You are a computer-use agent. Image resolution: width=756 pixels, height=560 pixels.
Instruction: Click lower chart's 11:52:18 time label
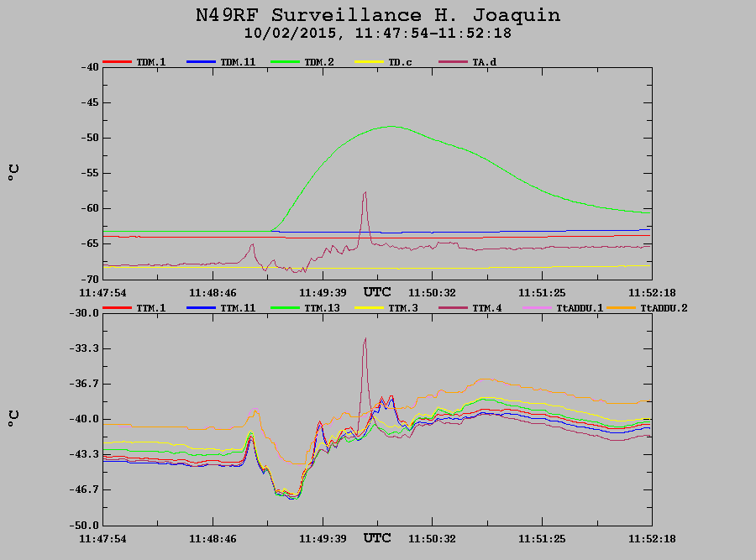click(652, 539)
